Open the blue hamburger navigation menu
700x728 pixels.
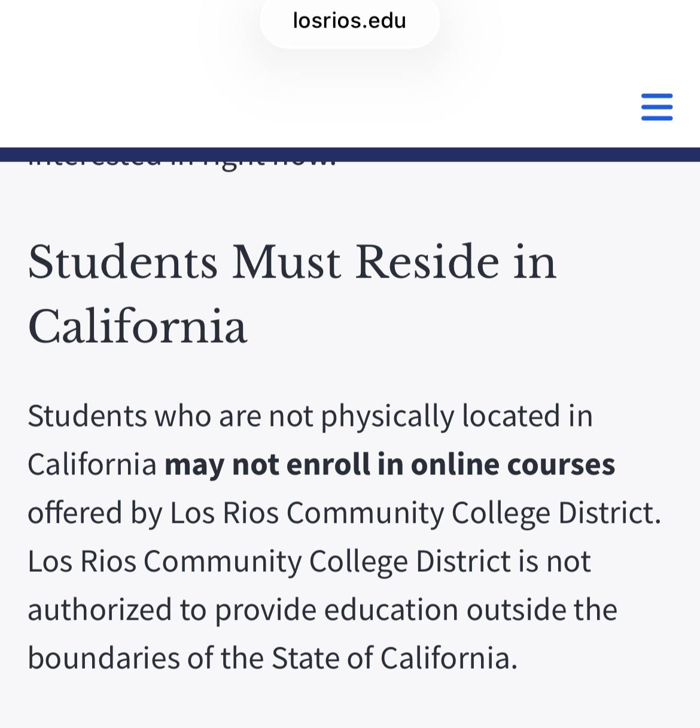click(657, 107)
